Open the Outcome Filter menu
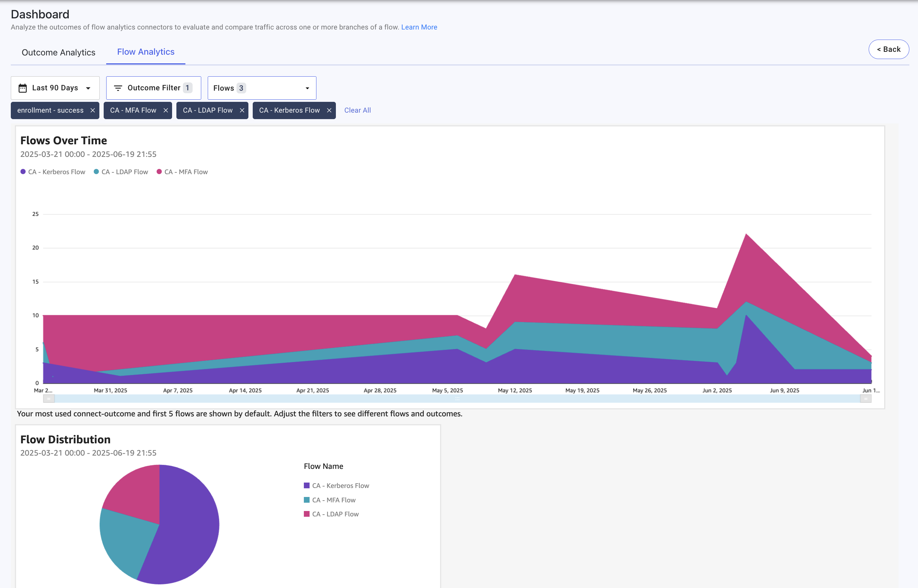 (x=153, y=88)
